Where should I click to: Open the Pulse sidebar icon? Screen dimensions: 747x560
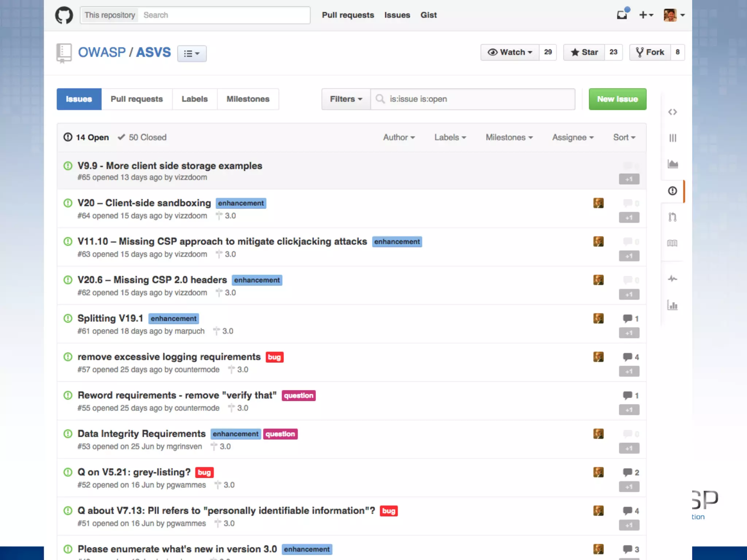(x=672, y=279)
